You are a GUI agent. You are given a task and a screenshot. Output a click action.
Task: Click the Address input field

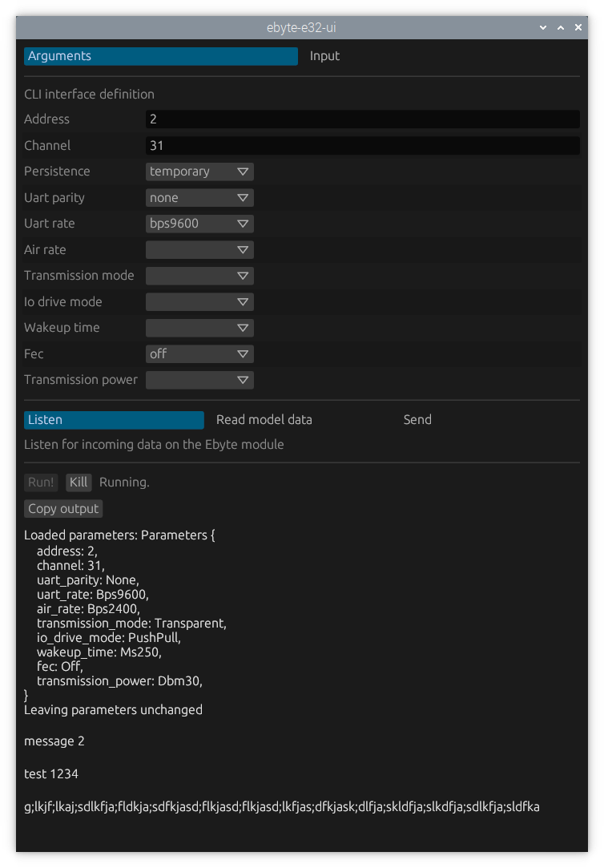362,119
